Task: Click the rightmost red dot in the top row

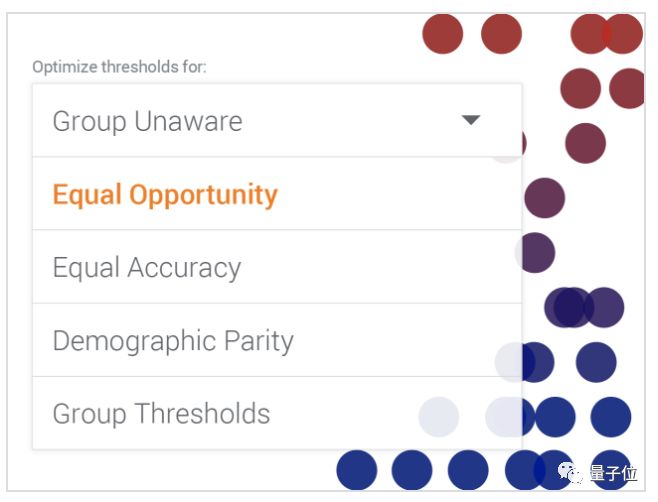Action: pyautogui.click(x=623, y=34)
